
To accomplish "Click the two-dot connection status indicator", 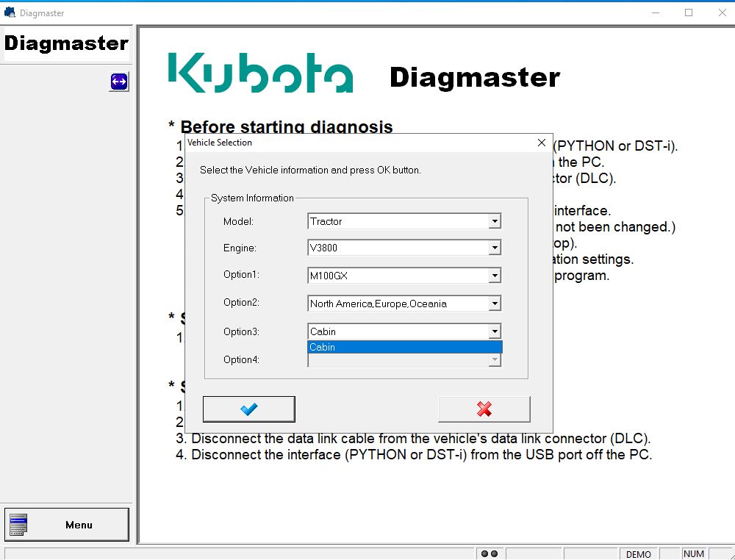I will click(x=490, y=554).
